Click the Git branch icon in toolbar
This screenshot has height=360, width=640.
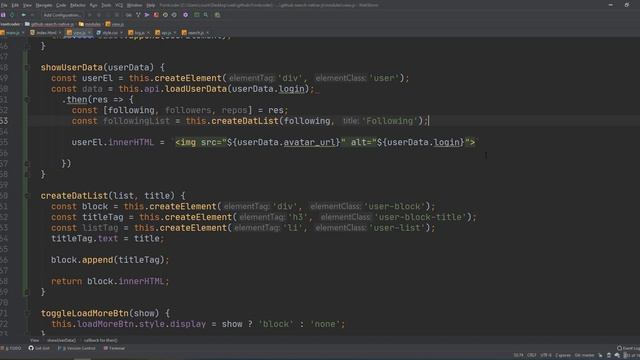click(x=138, y=15)
